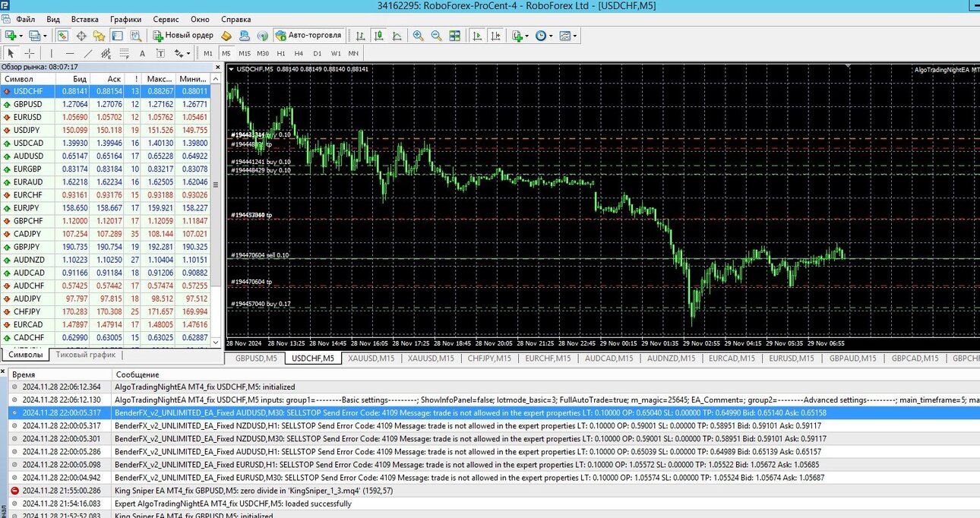This screenshot has height=518, width=980.
Task: Select the equidistant channel tool
Action: point(106,53)
